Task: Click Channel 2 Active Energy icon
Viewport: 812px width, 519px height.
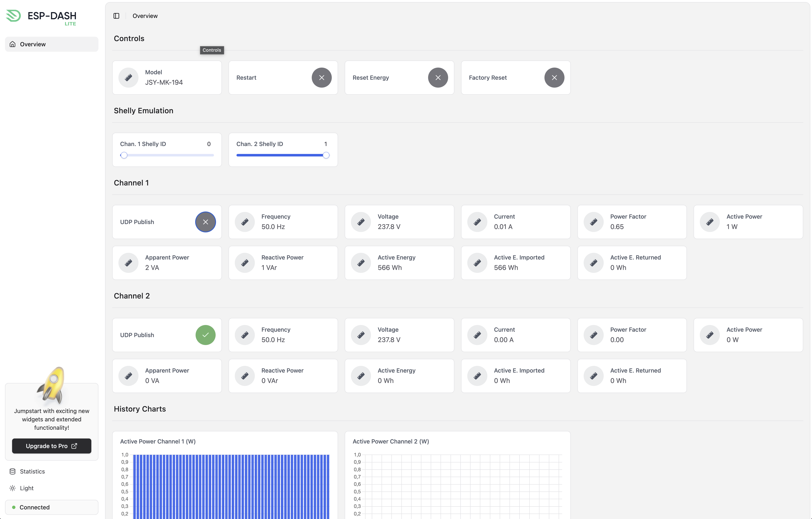Action: 361,376
